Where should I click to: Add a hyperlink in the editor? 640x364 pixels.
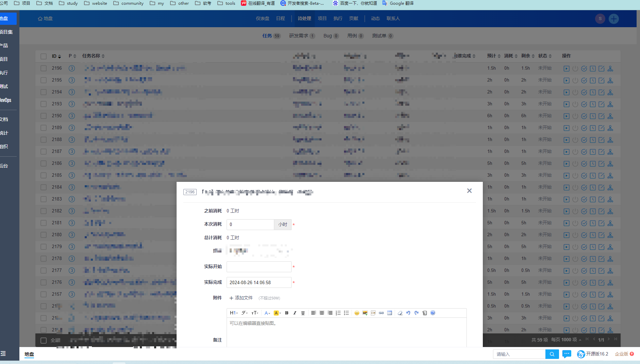coord(381,313)
